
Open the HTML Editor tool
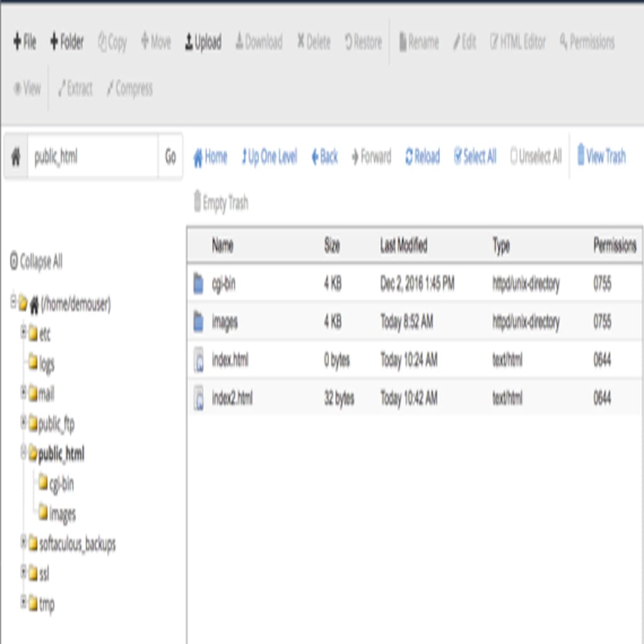[x=518, y=42]
